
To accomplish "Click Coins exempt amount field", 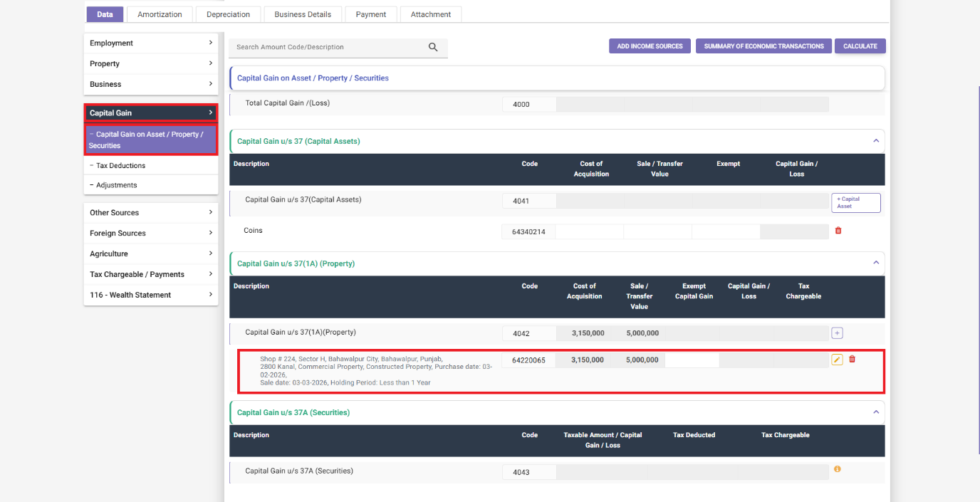I will point(726,231).
